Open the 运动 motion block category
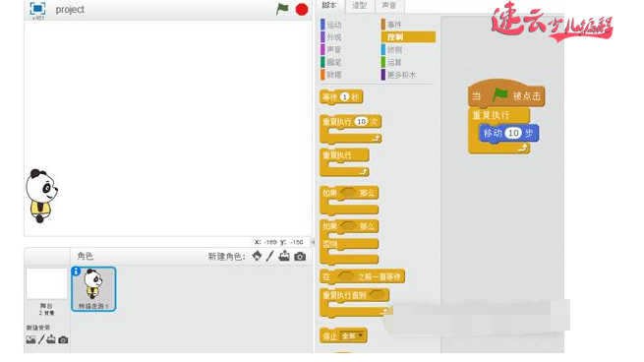 (x=332, y=25)
